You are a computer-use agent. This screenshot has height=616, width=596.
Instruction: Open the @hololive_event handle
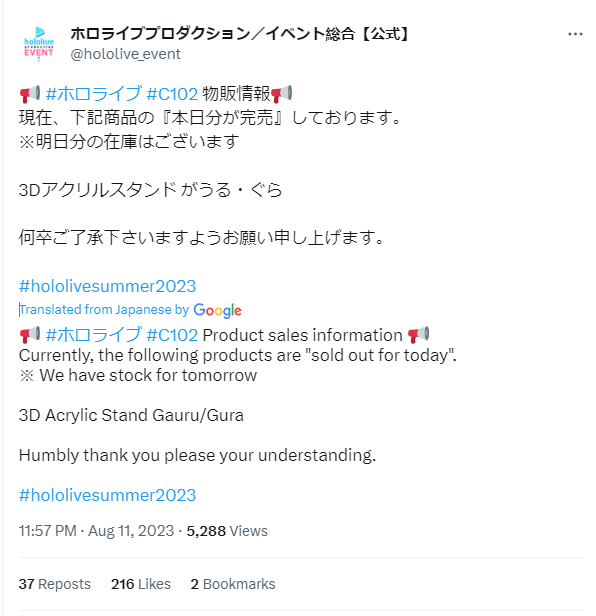(125, 54)
